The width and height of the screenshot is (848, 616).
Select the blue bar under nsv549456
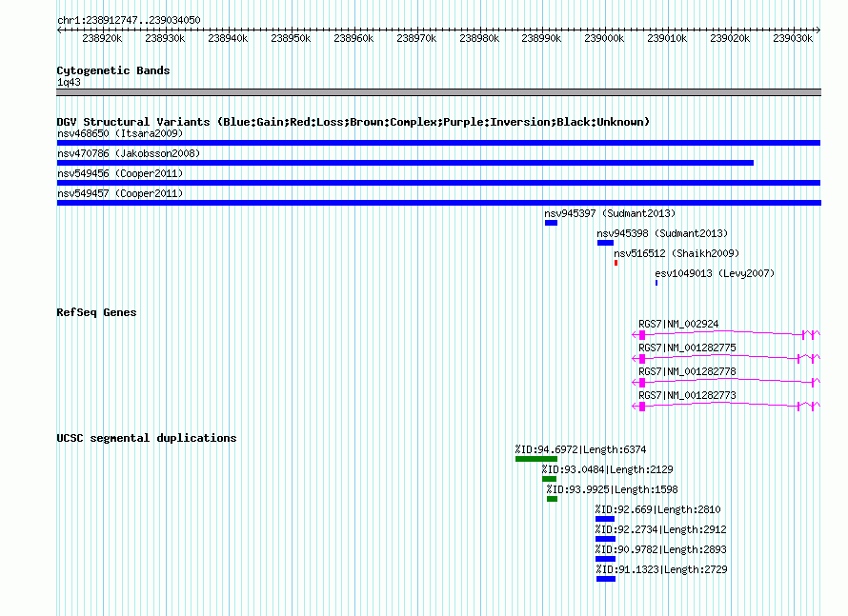click(438, 183)
